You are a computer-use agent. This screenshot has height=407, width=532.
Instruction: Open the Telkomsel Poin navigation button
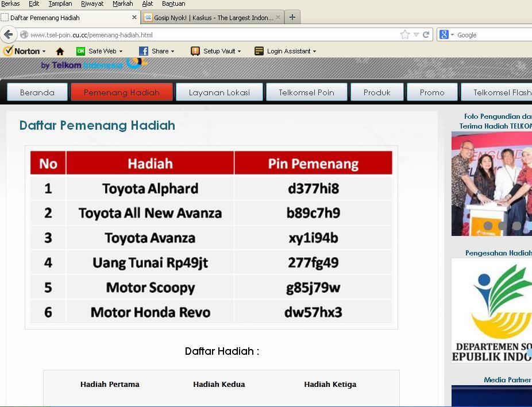pos(306,92)
